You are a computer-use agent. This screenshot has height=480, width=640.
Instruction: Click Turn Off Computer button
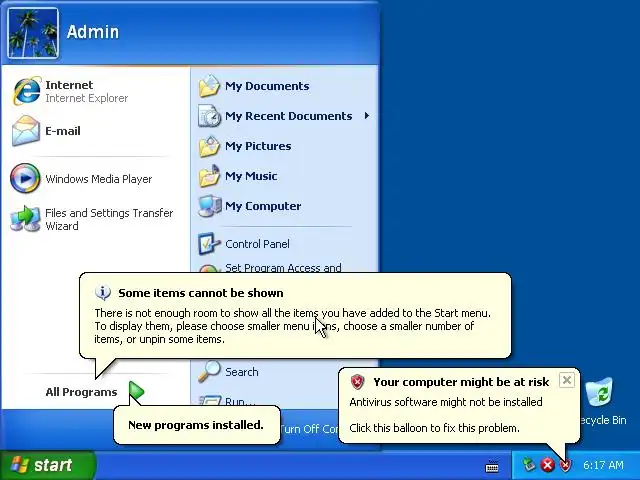pos(309,429)
